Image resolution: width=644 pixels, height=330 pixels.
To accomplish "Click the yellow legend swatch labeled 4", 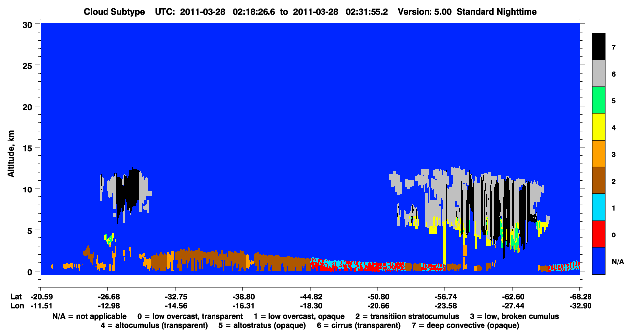I will [599, 127].
